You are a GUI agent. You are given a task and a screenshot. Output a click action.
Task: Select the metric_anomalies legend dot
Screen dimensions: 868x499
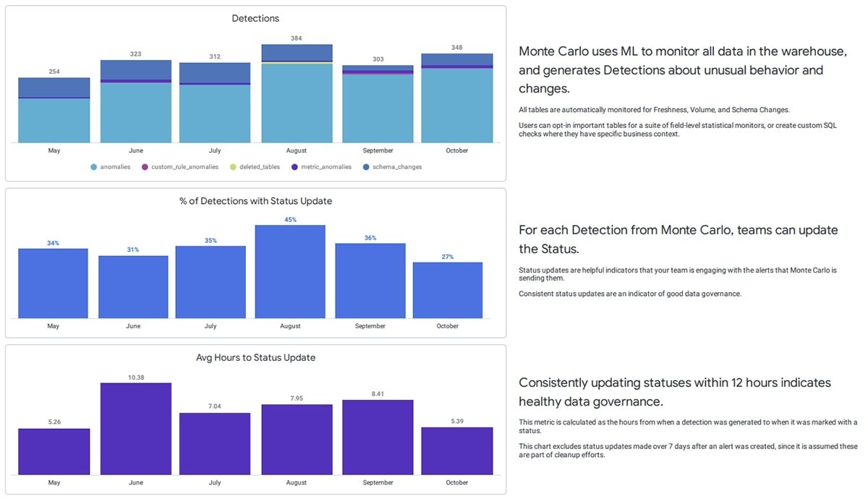pyautogui.click(x=294, y=166)
